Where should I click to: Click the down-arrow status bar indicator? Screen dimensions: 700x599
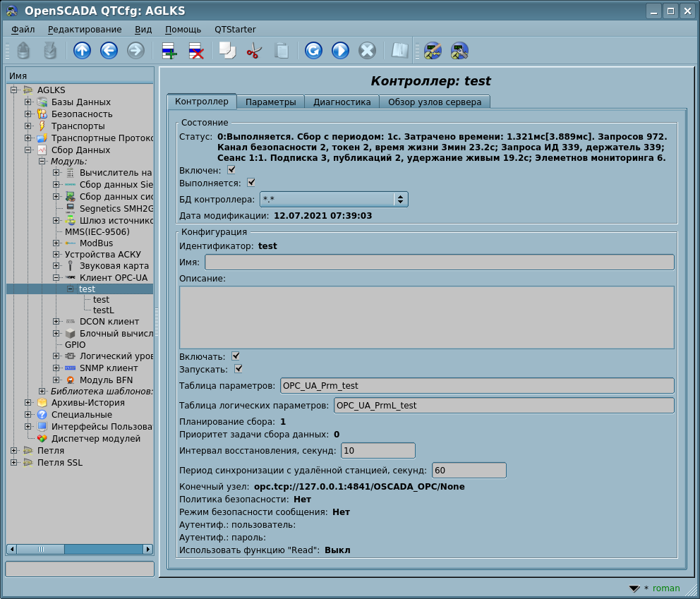click(634, 588)
